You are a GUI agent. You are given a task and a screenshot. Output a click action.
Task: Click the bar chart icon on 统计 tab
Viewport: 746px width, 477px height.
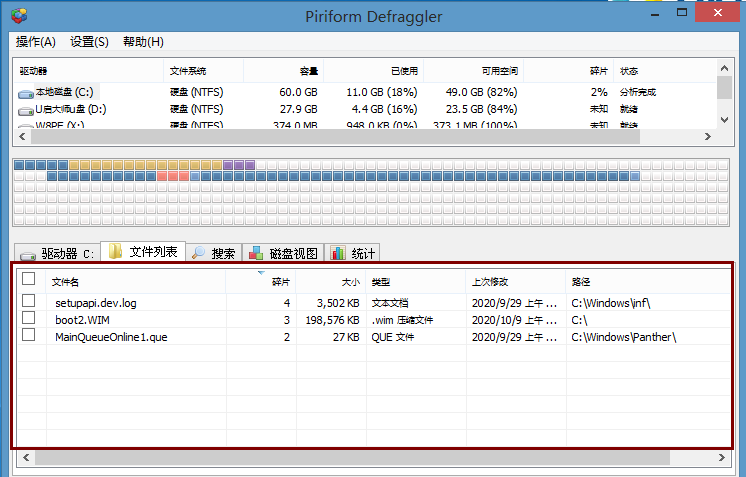pos(338,253)
